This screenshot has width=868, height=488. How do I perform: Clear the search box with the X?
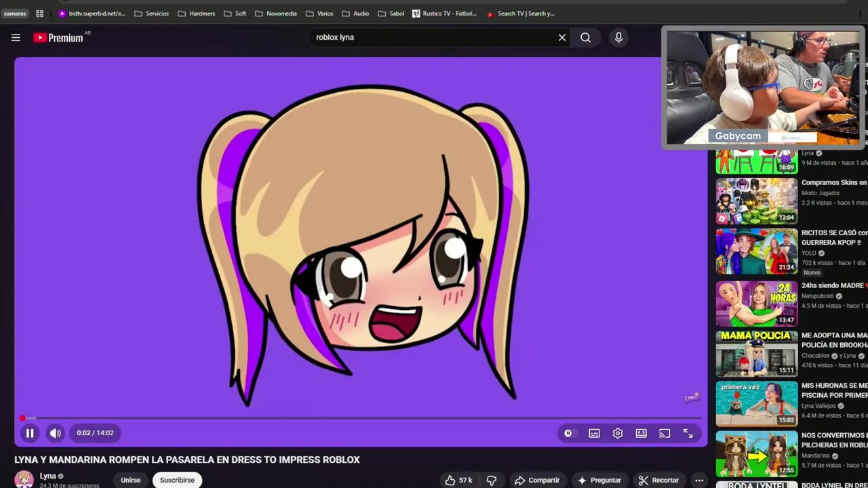pos(562,38)
